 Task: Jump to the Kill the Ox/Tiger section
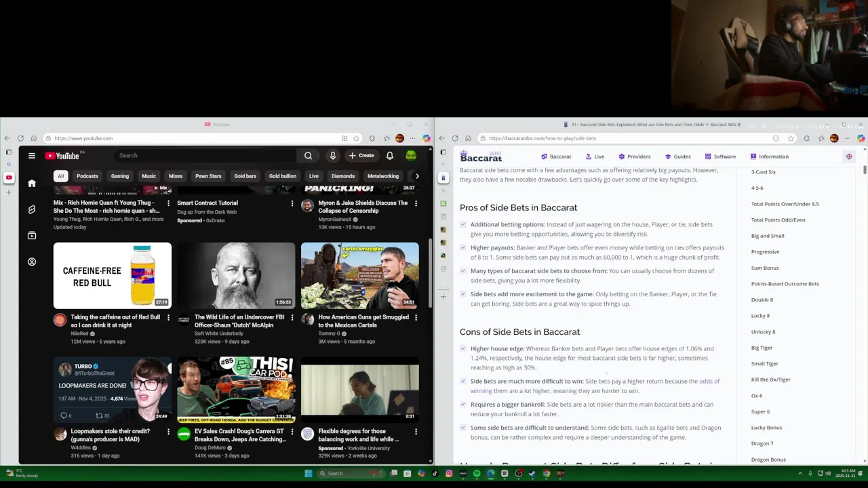[771, 380]
